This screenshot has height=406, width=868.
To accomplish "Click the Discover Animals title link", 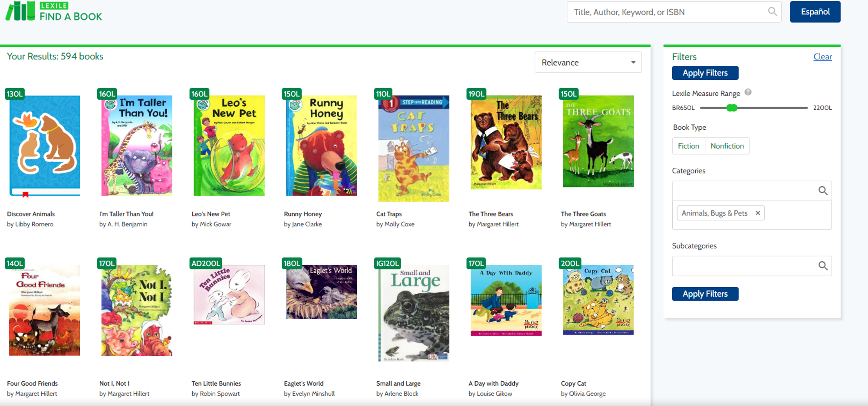I will click(x=31, y=214).
